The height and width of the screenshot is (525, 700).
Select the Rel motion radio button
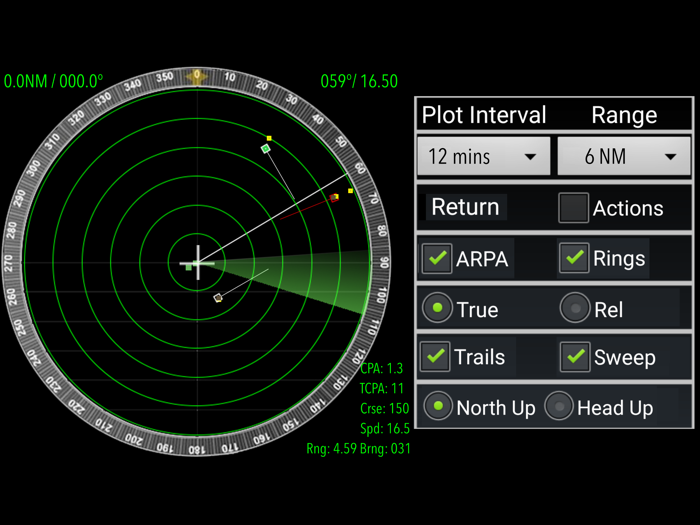click(575, 308)
